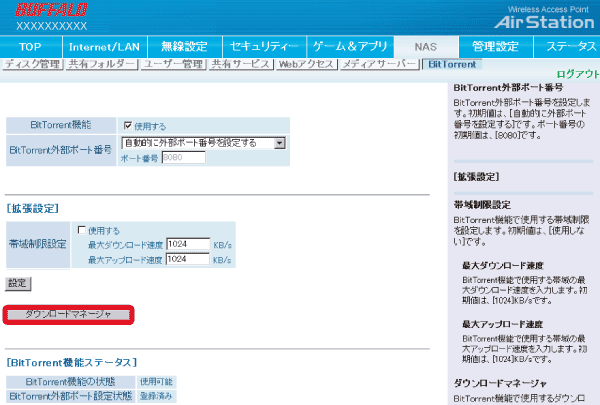Viewport: 600px width, 405px height.
Task: Click the 最大アップロード速度 input field
Action: pyautogui.click(x=187, y=259)
